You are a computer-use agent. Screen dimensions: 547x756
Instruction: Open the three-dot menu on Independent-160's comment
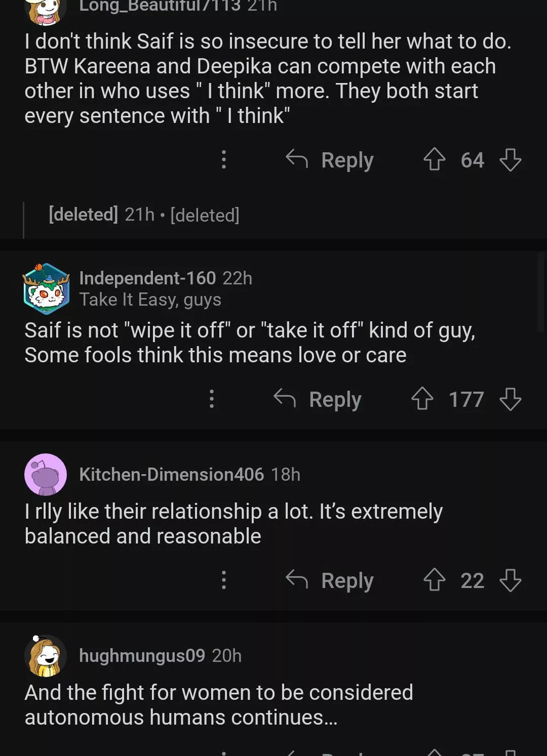[x=212, y=399]
